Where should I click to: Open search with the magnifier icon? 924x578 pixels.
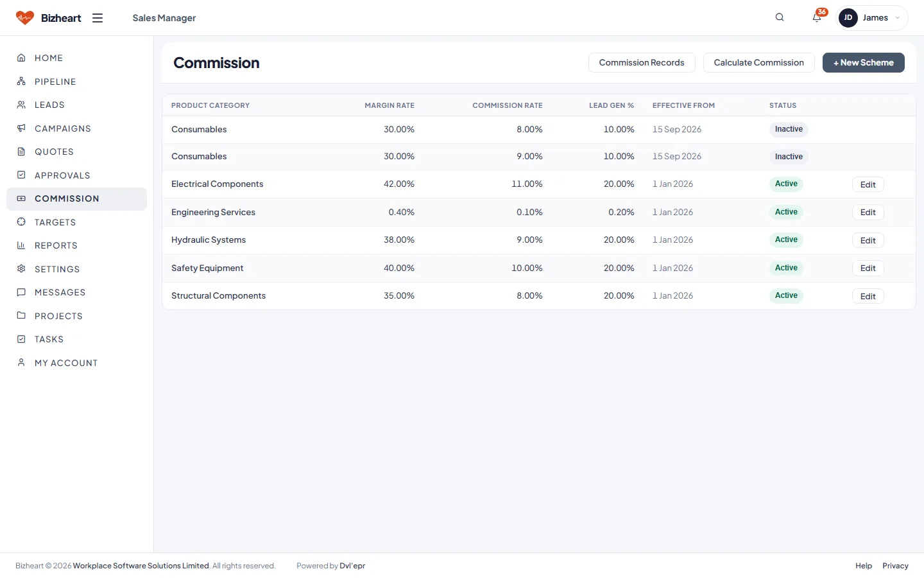780,17
